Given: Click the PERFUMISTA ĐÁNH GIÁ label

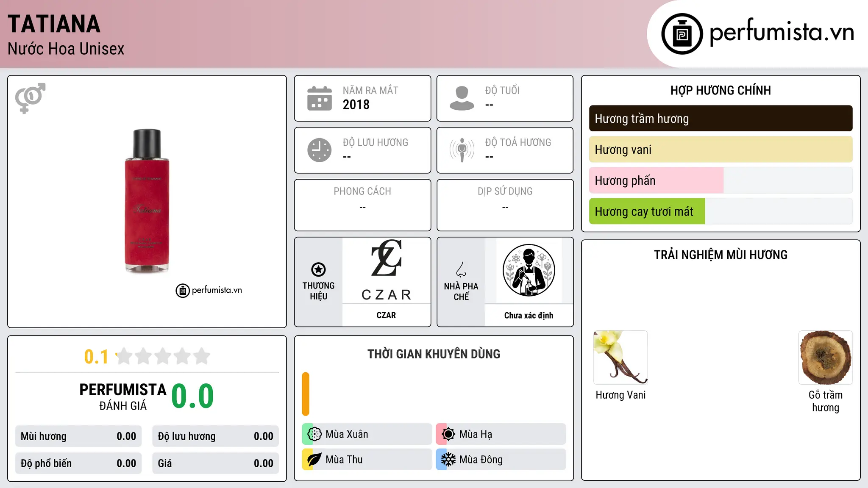Looking at the screenshot, I should pos(123,396).
